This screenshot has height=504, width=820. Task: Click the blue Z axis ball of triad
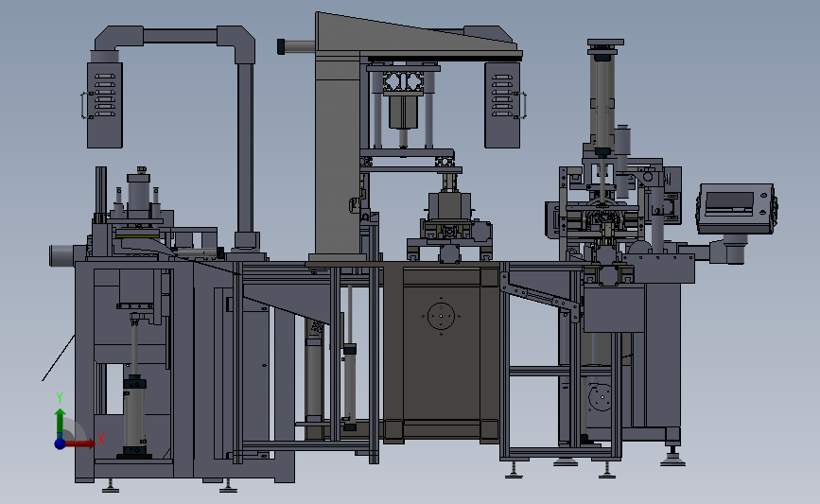pyautogui.click(x=60, y=443)
